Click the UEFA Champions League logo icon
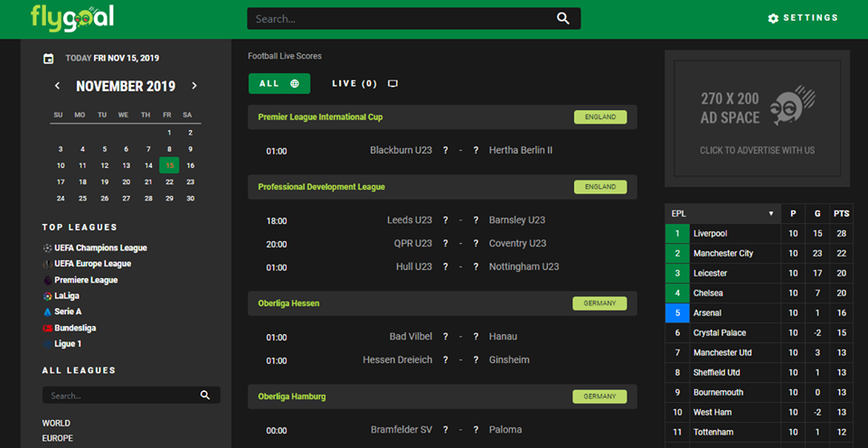The image size is (868, 448). [x=47, y=247]
